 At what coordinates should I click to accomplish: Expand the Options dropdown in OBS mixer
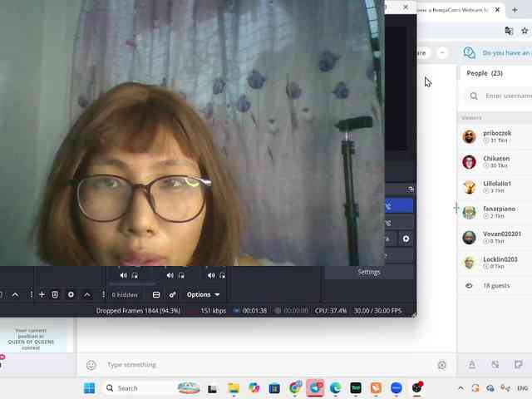click(x=203, y=295)
